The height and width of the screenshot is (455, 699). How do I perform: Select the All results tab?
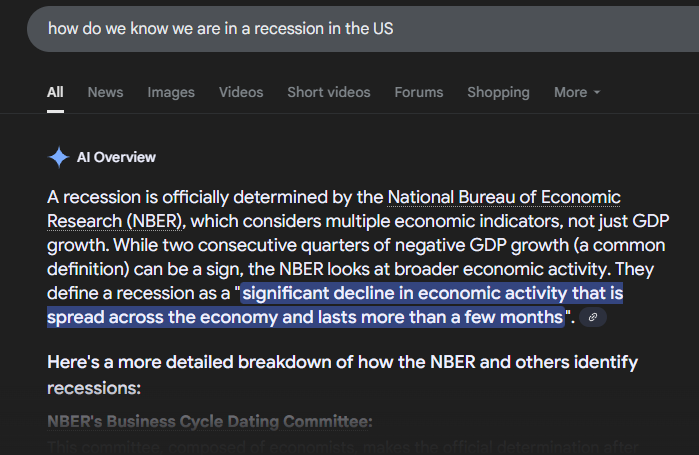[55, 92]
